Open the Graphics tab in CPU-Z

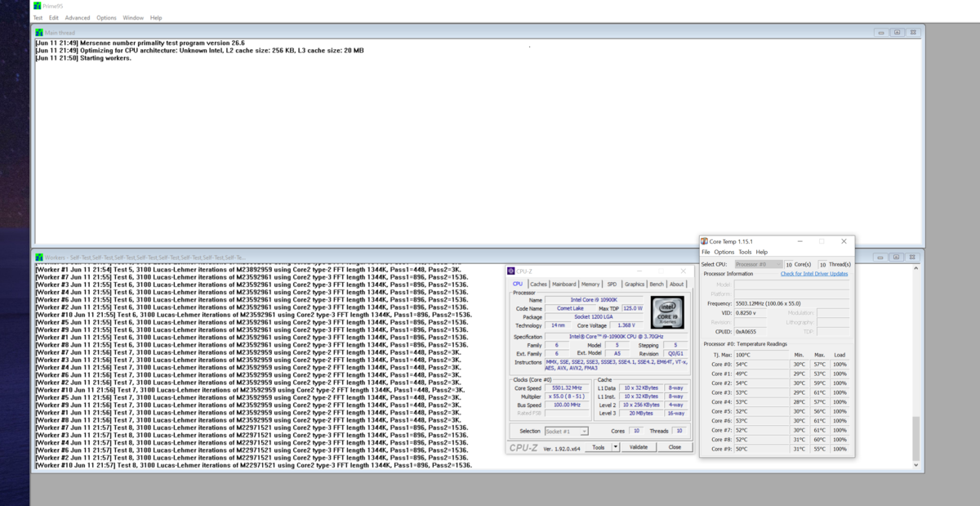pyautogui.click(x=635, y=284)
